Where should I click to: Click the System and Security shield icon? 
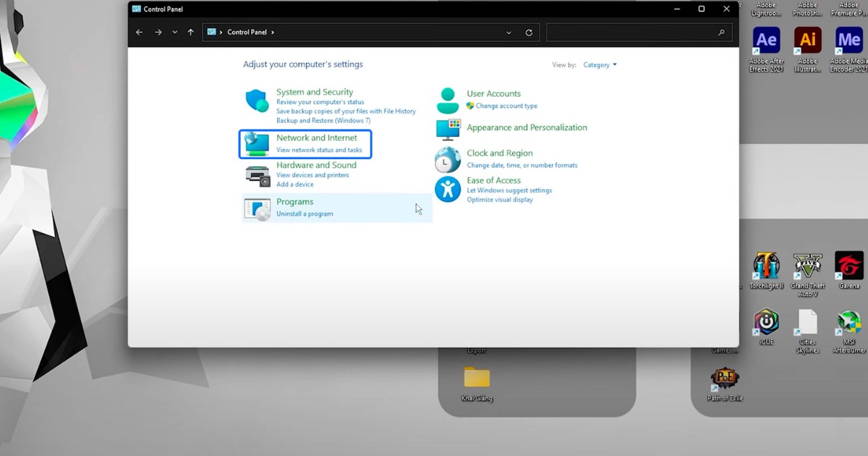coord(257,101)
